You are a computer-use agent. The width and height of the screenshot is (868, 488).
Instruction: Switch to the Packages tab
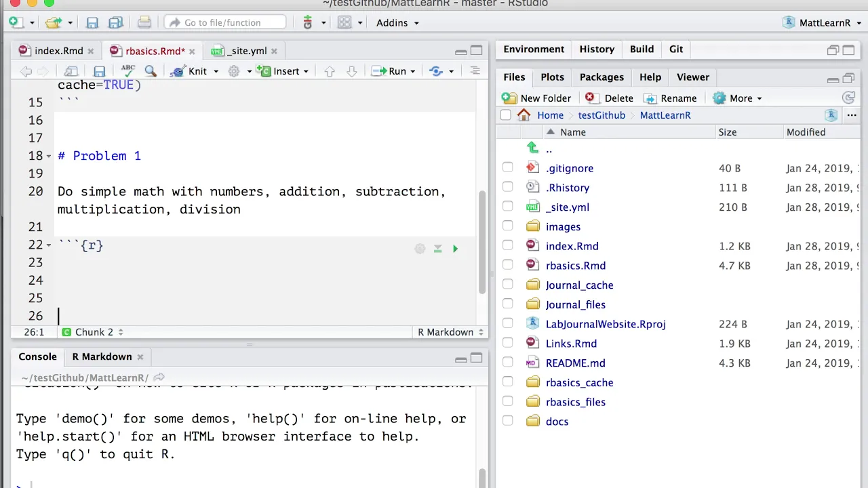click(601, 77)
